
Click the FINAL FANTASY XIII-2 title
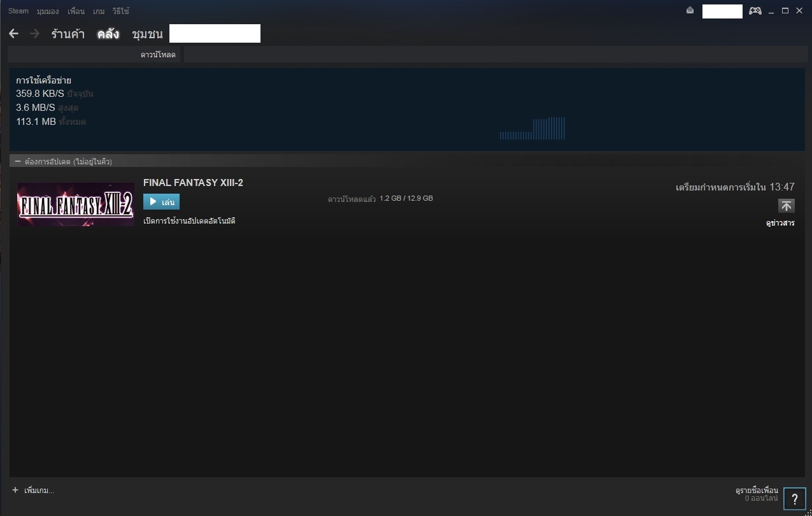tap(193, 183)
